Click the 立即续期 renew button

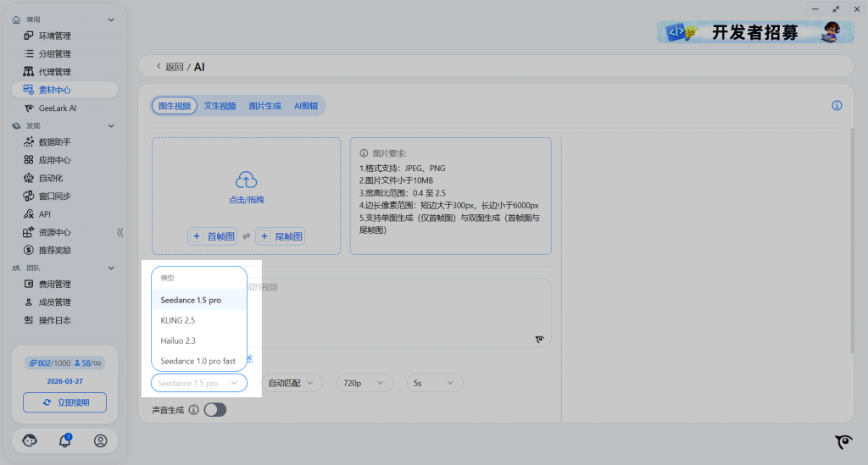click(x=65, y=402)
